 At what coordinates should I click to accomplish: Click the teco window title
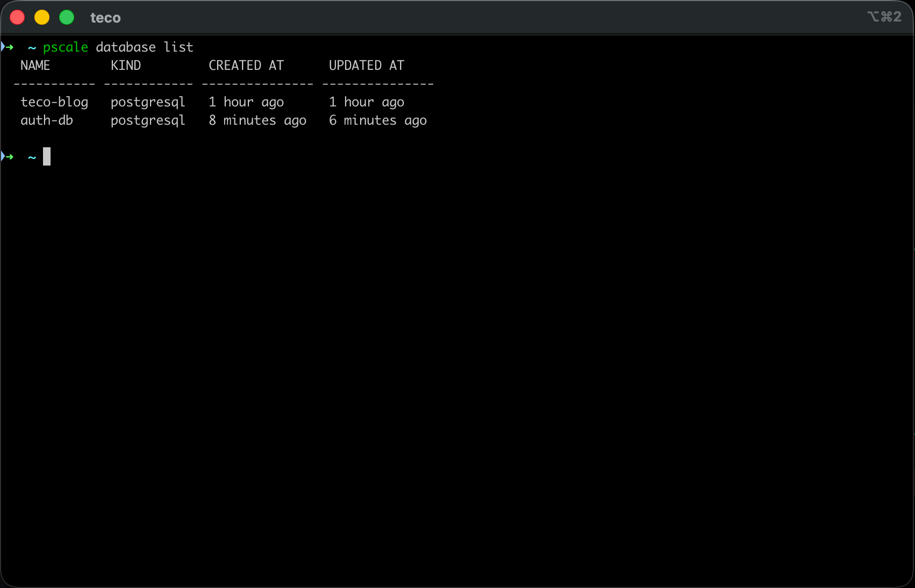(x=105, y=17)
